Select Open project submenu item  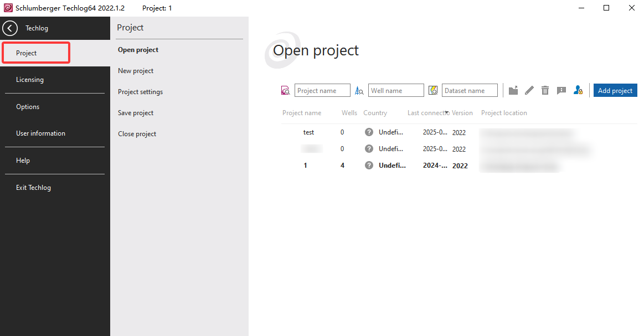point(138,50)
